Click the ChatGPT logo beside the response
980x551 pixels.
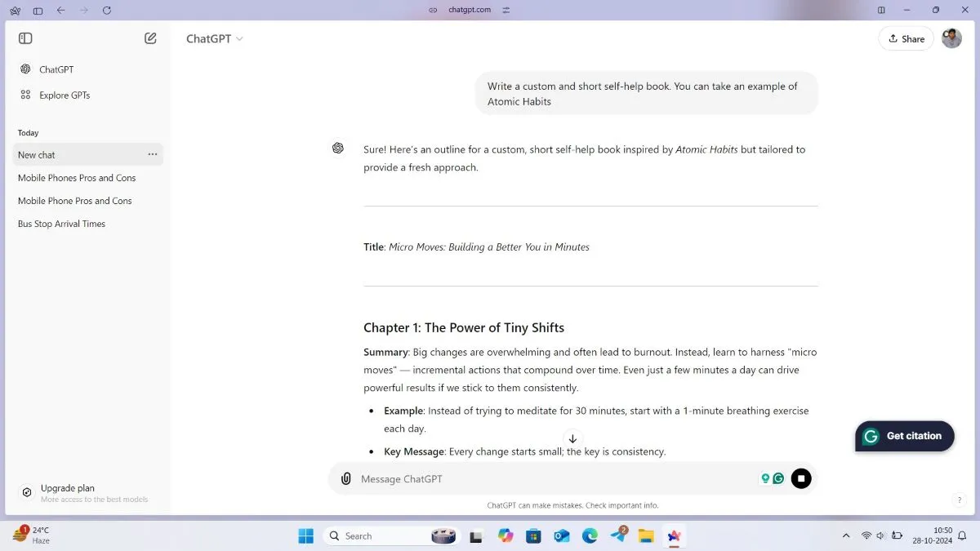(x=338, y=148)
